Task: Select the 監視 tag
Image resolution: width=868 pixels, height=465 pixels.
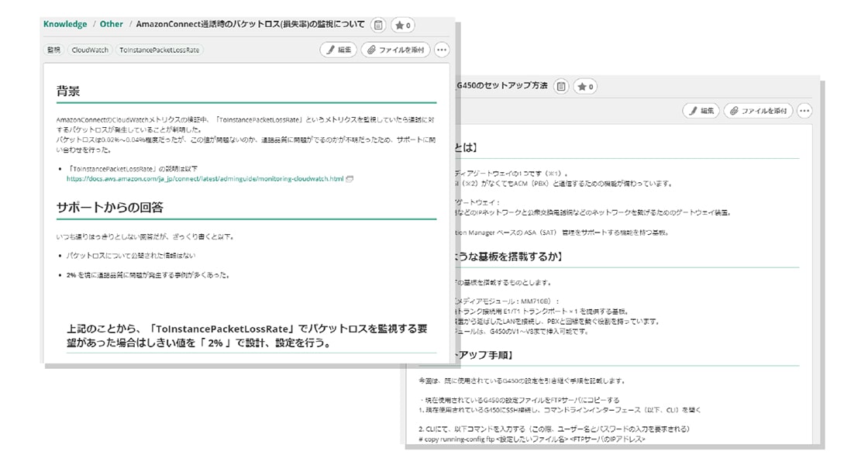Action: click(53, 50)
